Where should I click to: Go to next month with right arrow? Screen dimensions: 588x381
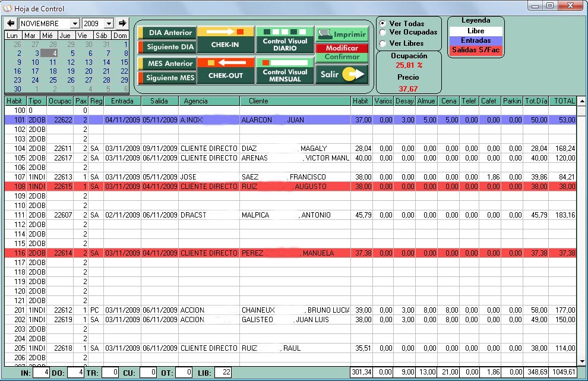(x=122, y=23)
